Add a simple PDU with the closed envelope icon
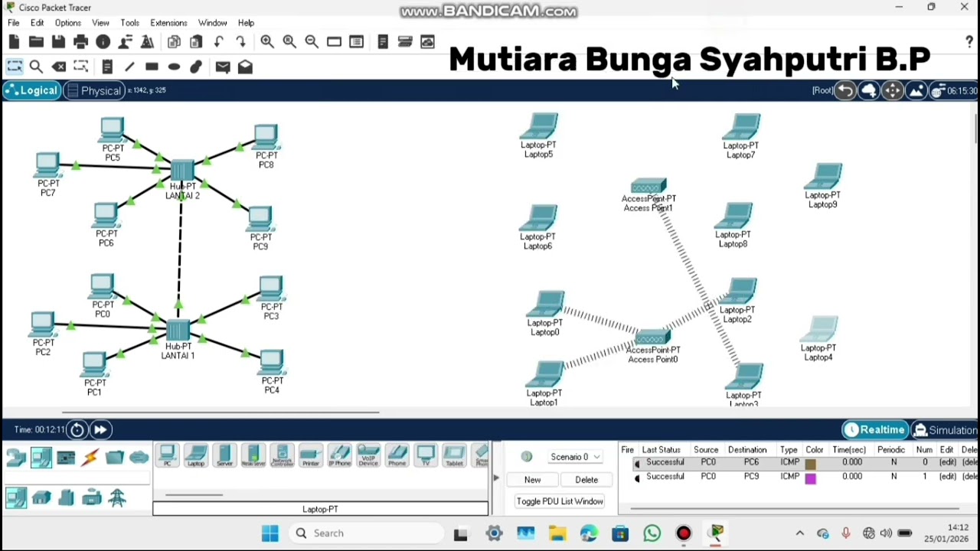 click(223, 67)
